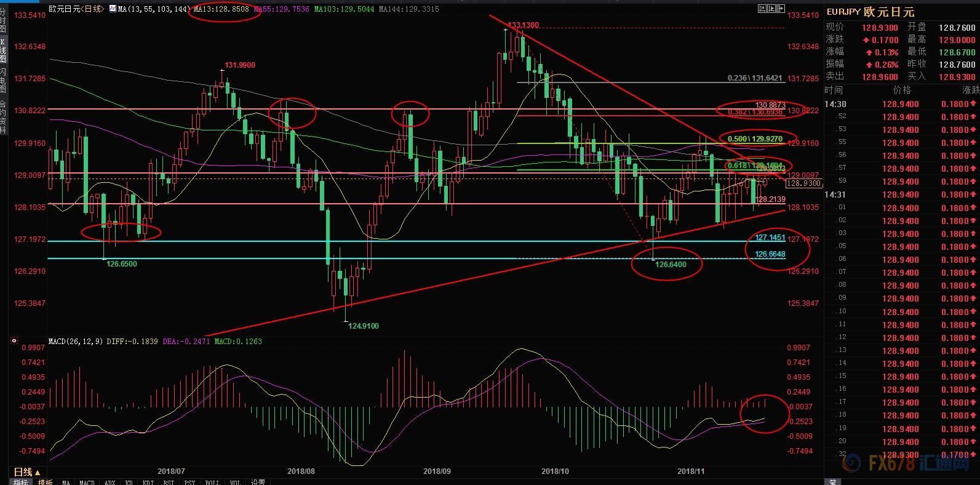
Task: Click the 2018/10 date axis label
Action: coord(555,471)
